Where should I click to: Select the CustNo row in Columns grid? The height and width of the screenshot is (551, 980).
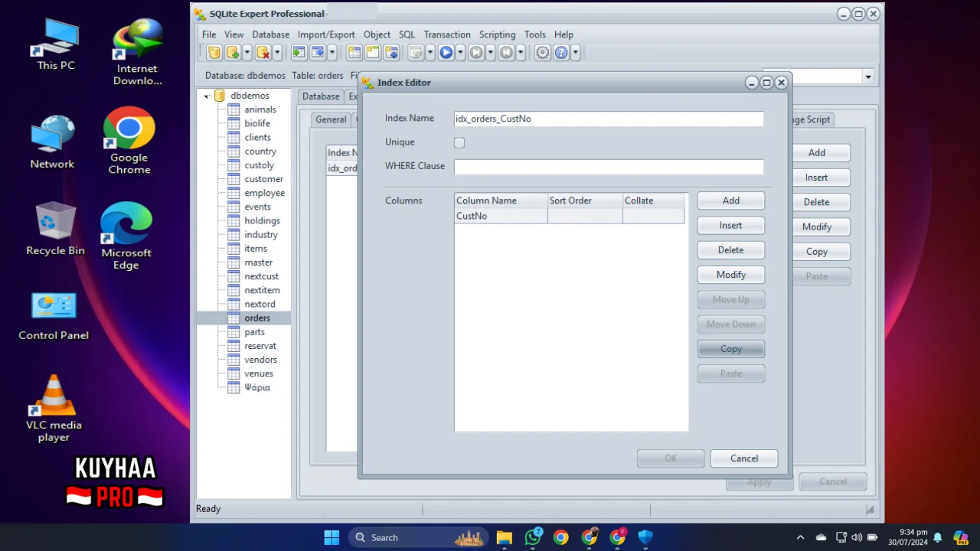click(x=570, y=216)
